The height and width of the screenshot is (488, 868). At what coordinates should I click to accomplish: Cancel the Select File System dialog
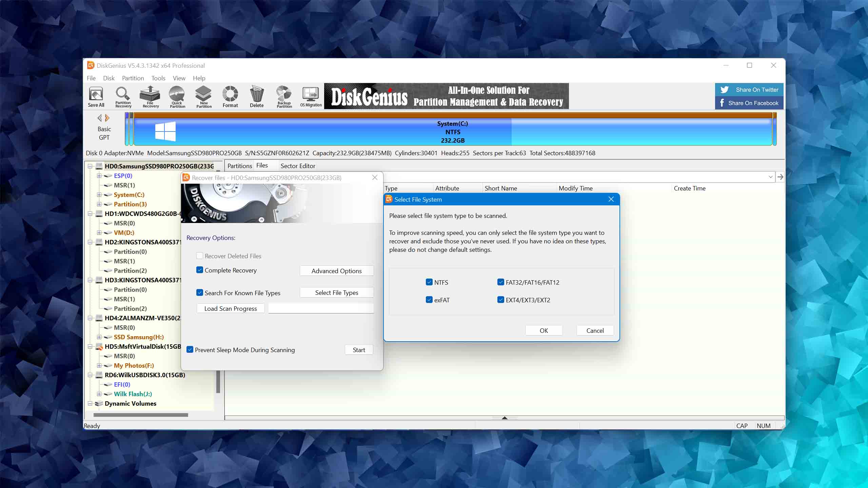[x=595, y=330]
